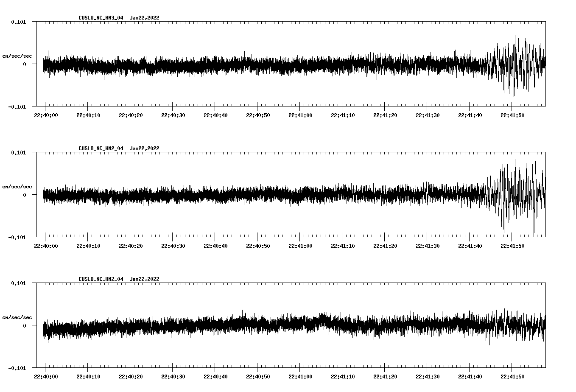Image resolution: width=576 pixels, height=392 pixels.
Task: Click the CUSLD_NC_HN2_04 plot title
Action: 101,148
